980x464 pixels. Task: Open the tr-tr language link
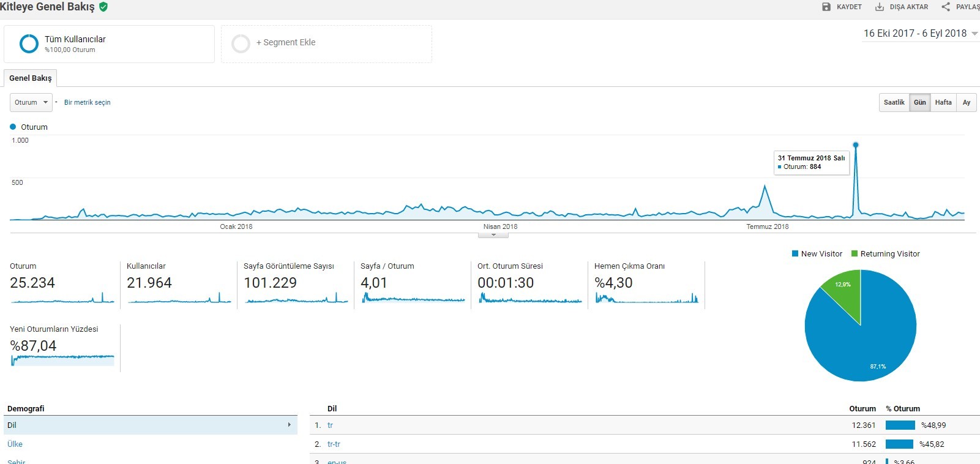334,444
